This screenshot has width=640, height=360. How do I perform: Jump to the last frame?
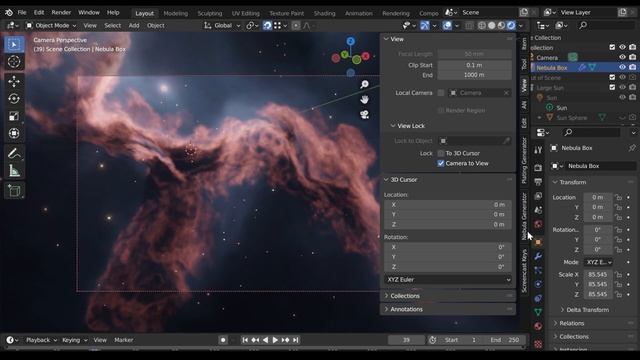[x=296, y=340]
